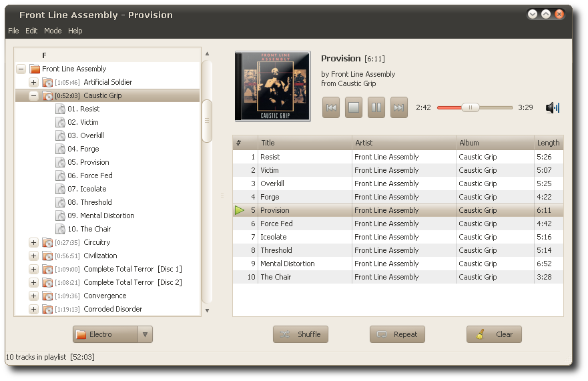The width and height of the screenshot is (588, 381).
Task: Click the Caustic Grip album disc icon
Action: [x=47, y=95]
